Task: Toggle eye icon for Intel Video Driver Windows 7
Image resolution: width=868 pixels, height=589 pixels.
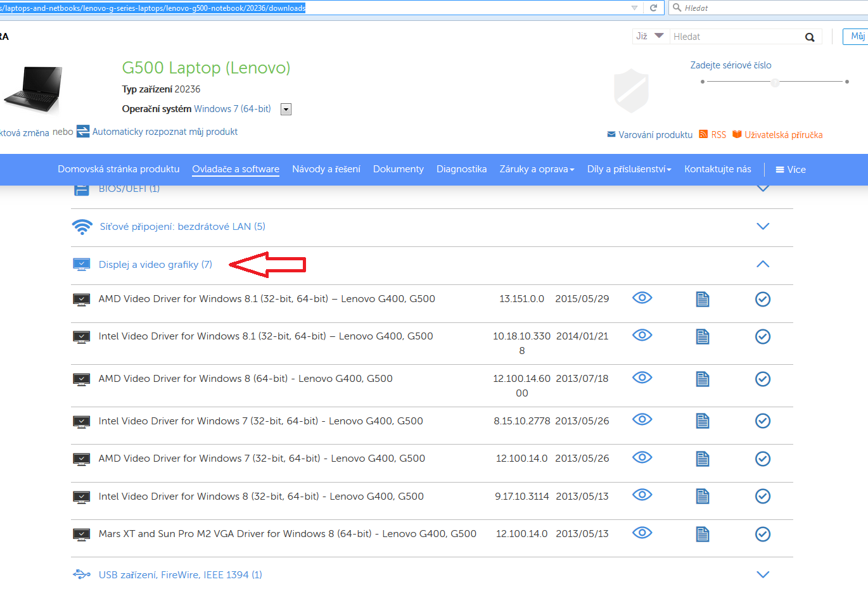Action: (642, 419)
